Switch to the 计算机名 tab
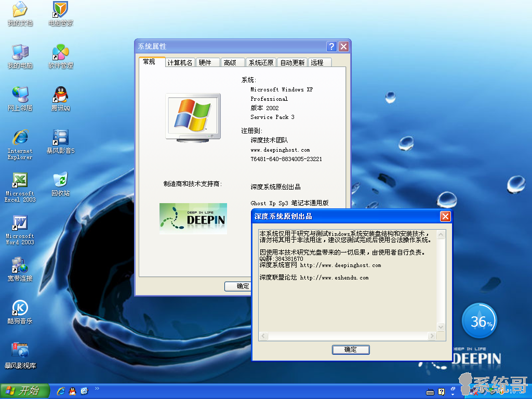 pyautogui.click(x=180, y=63)
